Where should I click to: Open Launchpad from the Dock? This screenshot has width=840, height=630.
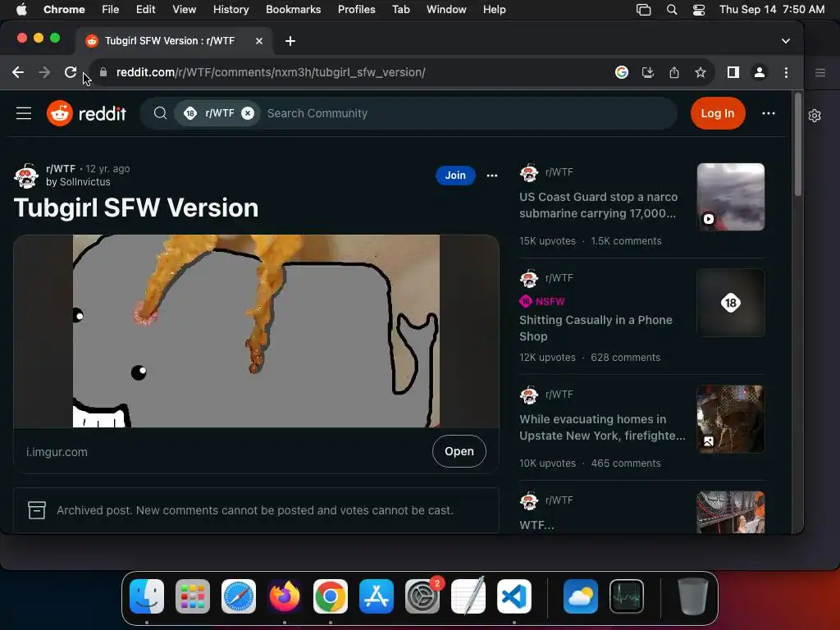point(193,596)
